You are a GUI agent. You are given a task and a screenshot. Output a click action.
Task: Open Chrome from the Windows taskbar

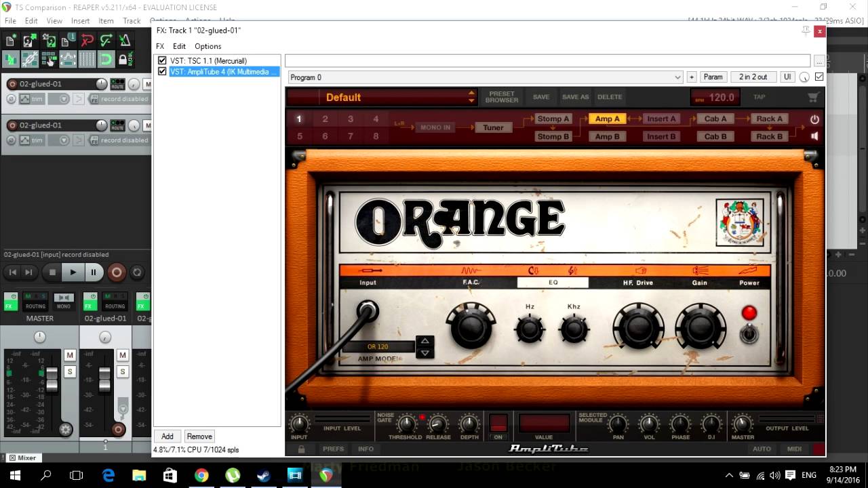201,476
